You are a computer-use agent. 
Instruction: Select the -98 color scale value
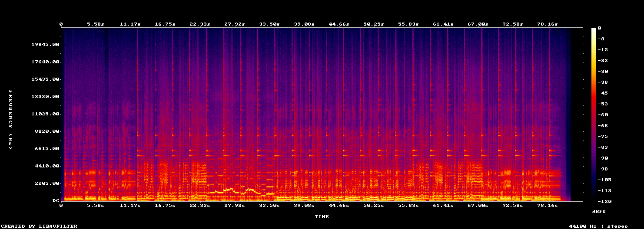click(603, 169)
